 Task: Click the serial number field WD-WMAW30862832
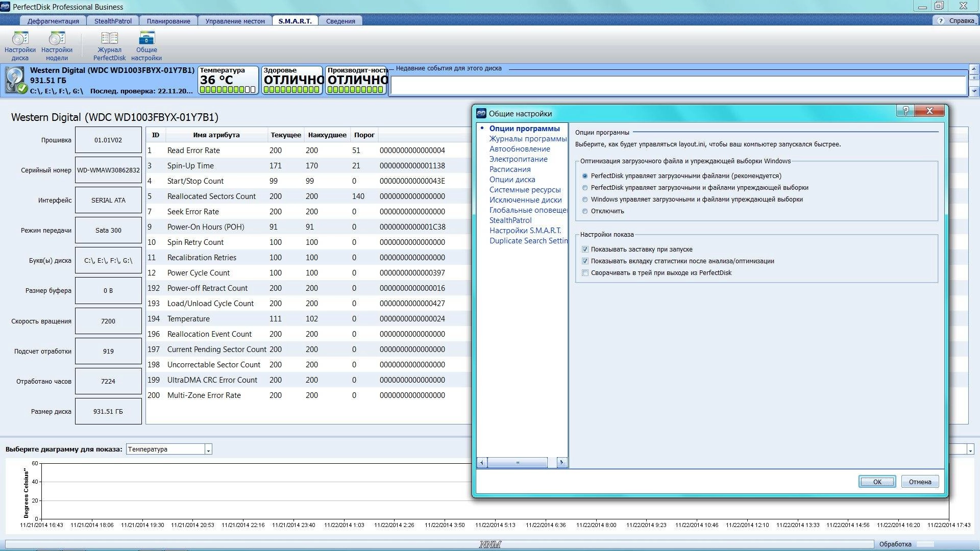pos(108,170)
